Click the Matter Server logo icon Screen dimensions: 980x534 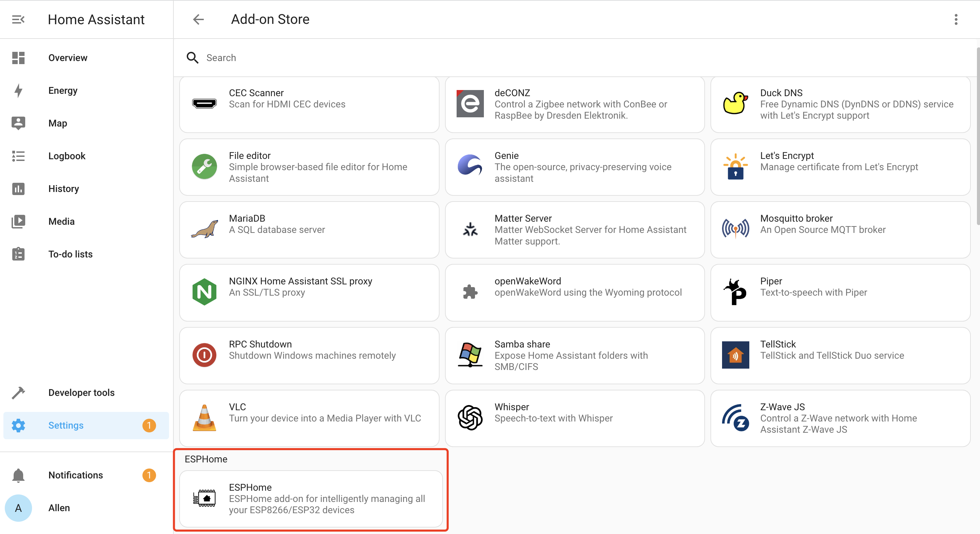coord(470,229)
